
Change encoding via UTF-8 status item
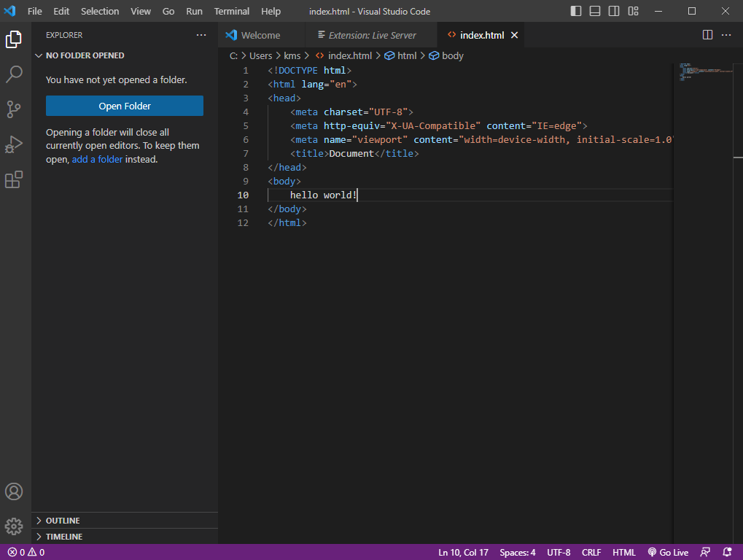click(559, 552)
